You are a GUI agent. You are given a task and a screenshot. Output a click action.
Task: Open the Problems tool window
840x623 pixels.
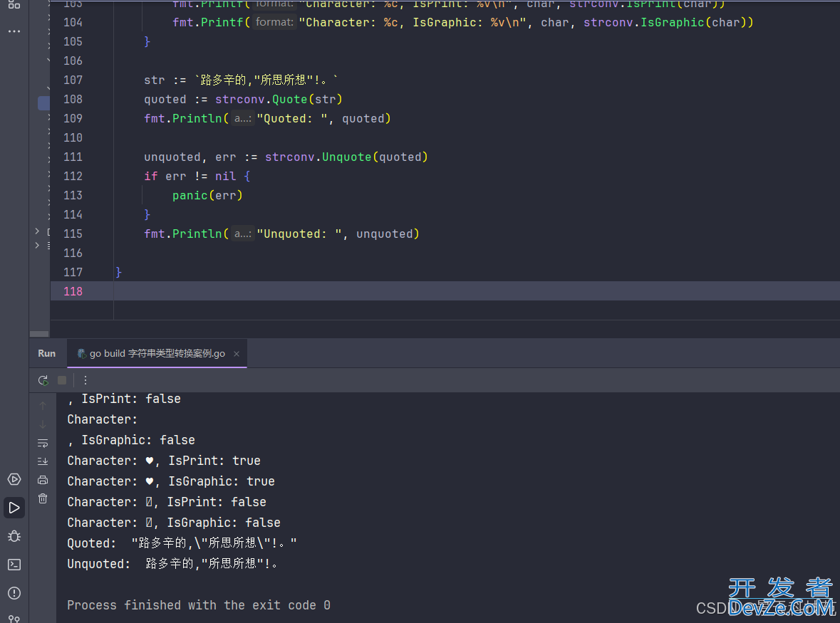tap(14, 593)
